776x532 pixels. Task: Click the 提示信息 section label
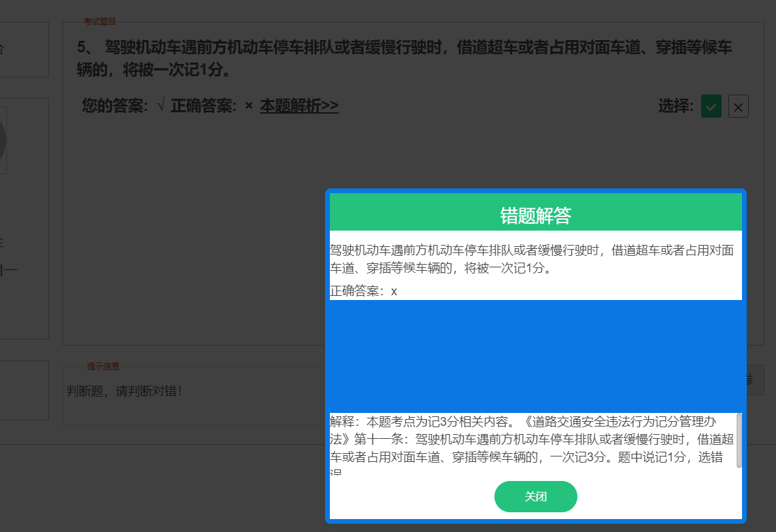[103, 366]
